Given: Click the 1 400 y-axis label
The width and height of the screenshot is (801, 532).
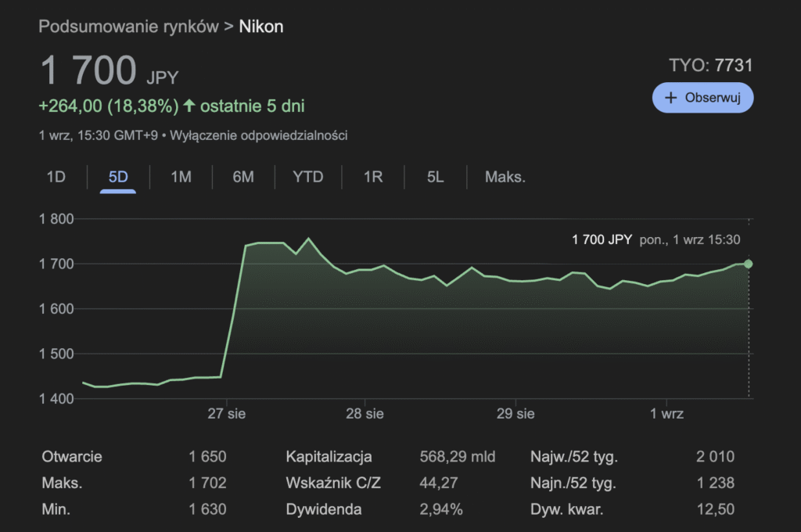Looking at the screenshot, I should (x=56, y=399).
